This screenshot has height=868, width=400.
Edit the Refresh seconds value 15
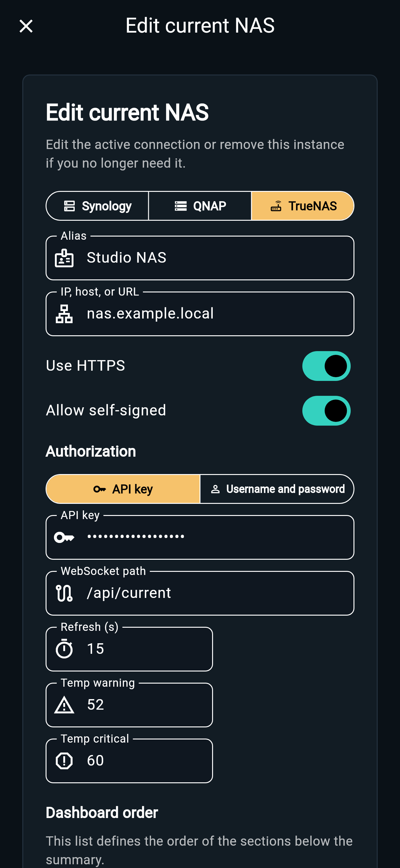(129, 649)
